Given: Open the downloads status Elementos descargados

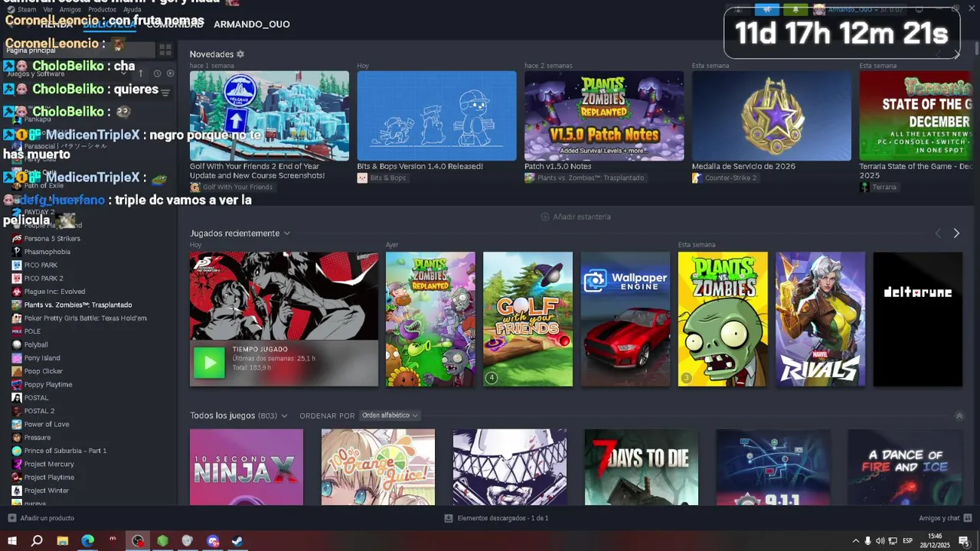Looking at the screenshot, I should [496, 518].
